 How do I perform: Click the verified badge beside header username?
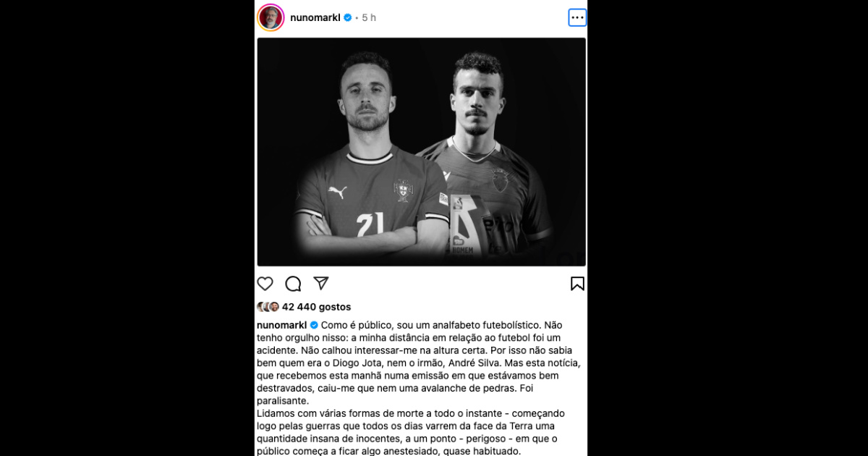click(347, 17)
